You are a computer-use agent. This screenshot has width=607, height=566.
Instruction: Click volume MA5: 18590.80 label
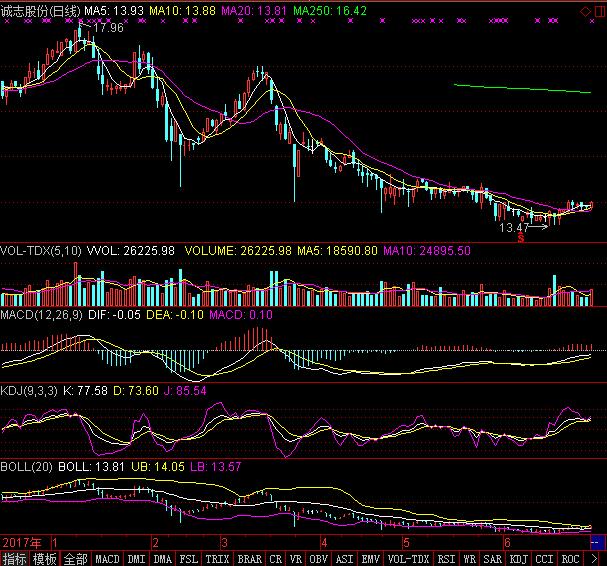pyautogui.click(x=338, y=251)
